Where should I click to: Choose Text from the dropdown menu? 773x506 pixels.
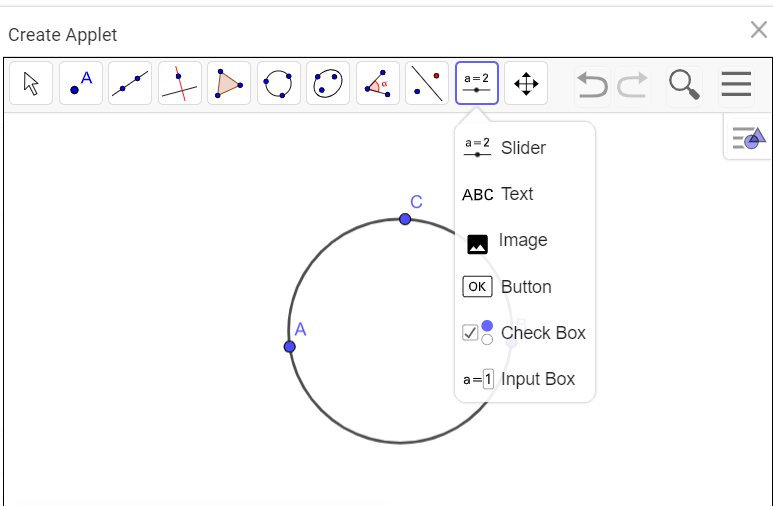(x=525, y=194)
